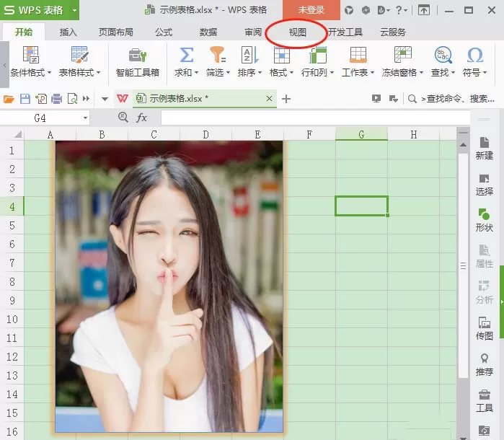Click the 求和 sum sigma icon
Image resolution: width=504 pixels, height=440 pixels.
pyautogui.click(x=187, y=55)
